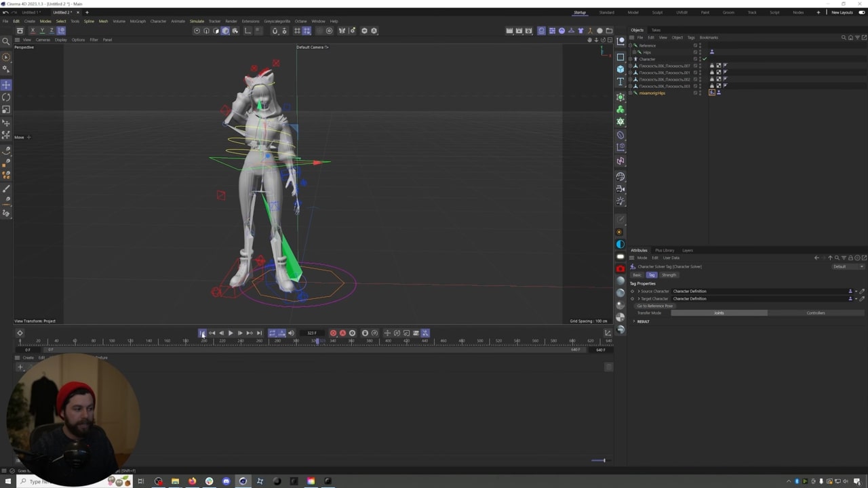Expand mixamorig:Hips hierarchy
Viewport: 868px width, 488px height.
[x=631, y=93]
